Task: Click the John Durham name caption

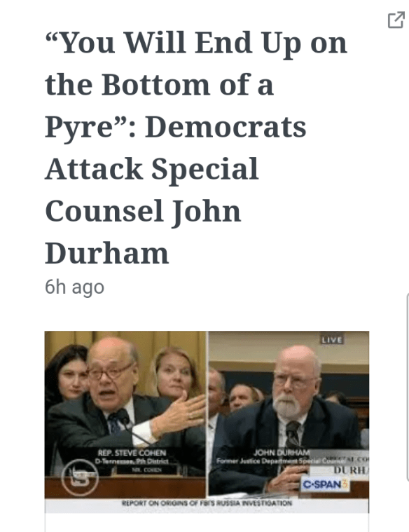Action: [282, 456]
